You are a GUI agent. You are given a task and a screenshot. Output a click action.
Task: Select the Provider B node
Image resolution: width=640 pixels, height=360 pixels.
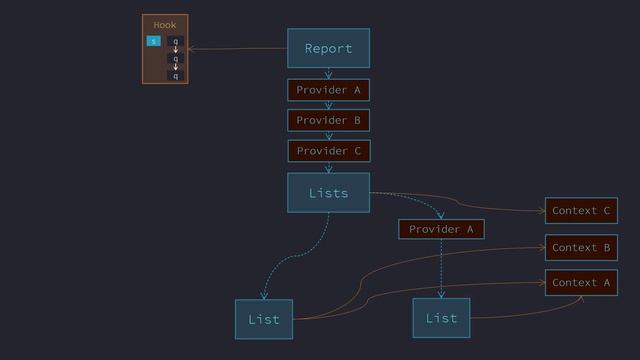(x=329, y=120)
